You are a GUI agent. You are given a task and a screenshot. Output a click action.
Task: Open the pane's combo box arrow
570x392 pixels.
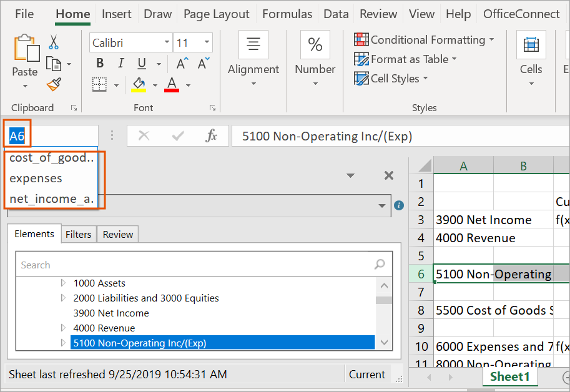[x=381, y=205]
